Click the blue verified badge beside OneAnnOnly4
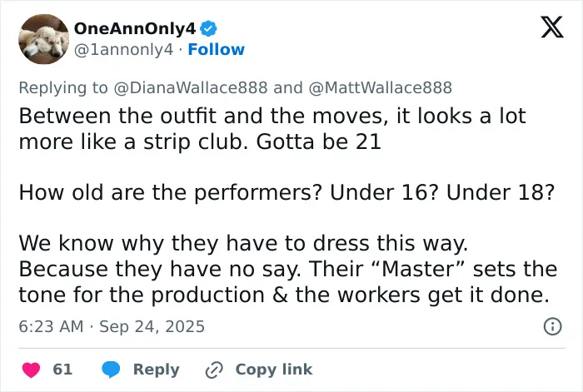Screen dimensions: 583x392 point(208,28)
